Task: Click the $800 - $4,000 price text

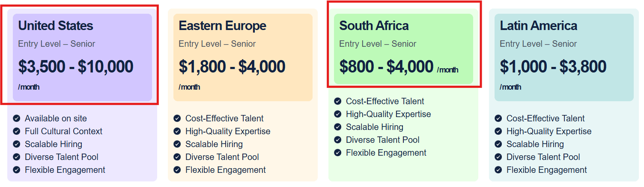Action: coord(386,67)
